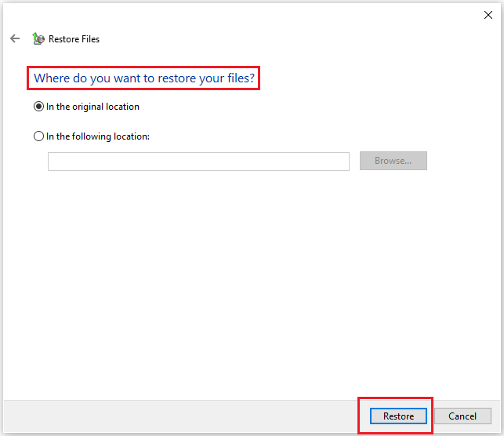The image size is (504, 436).
Task: Click the word 'files?' in the heading
Action: pyautogui.click(x=240, y=79)
